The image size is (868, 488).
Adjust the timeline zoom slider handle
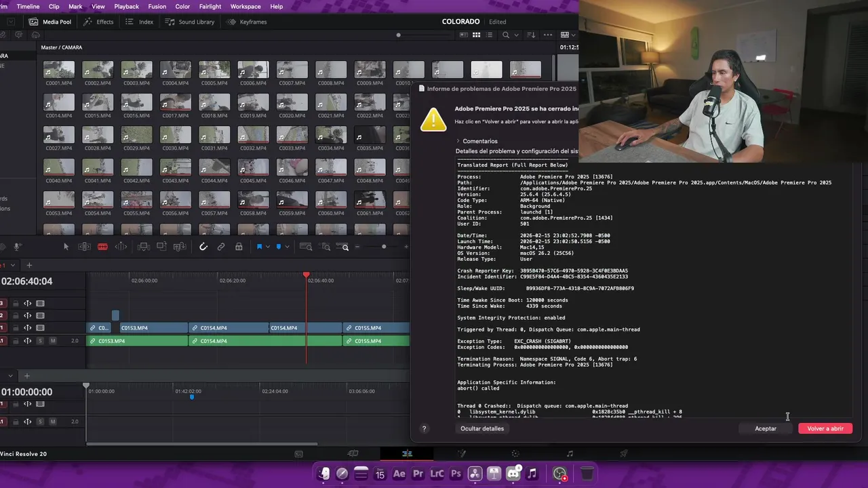[x=384, y=247]
